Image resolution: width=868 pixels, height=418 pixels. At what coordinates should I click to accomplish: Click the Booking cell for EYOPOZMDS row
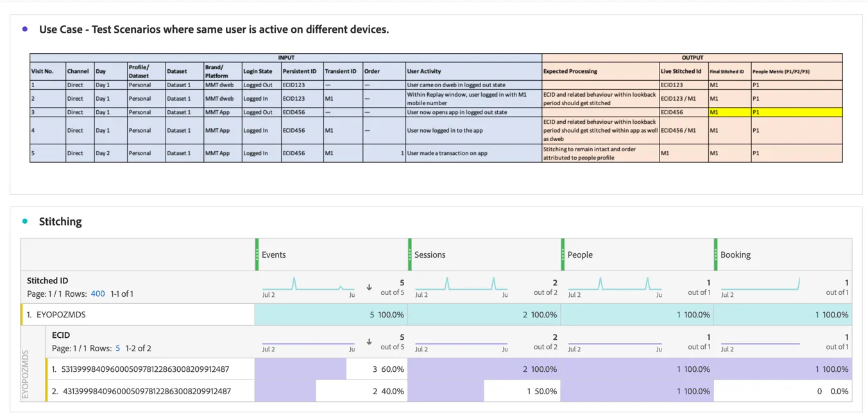point(783,315)
